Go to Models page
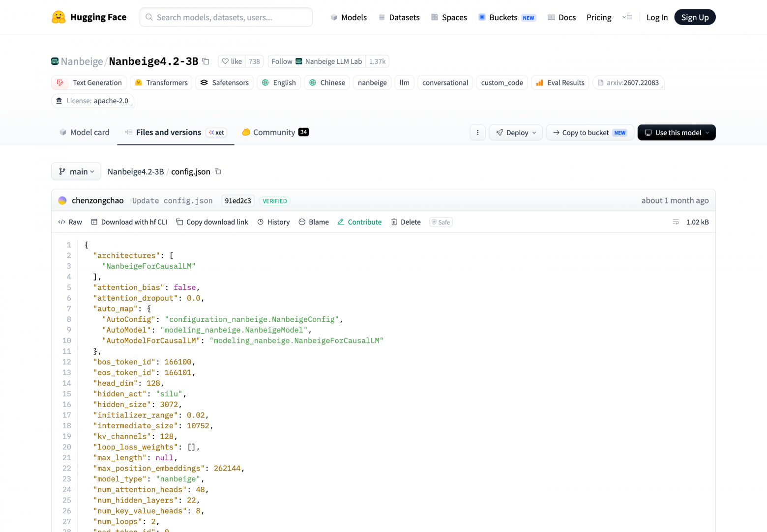The height and width of the screenshot is (532, 767). (349, 17)
